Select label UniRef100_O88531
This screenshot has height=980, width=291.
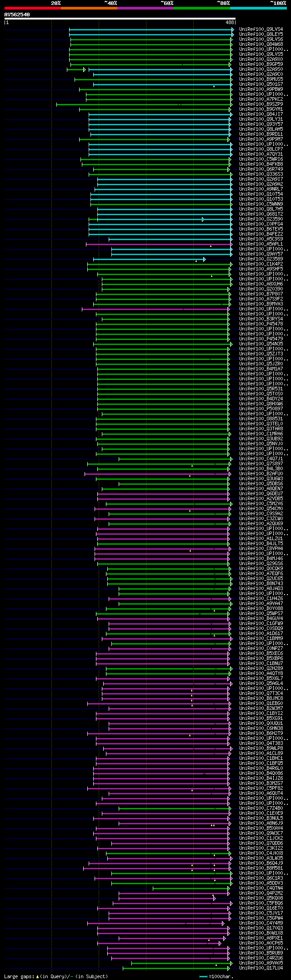(x=261, y=419)
